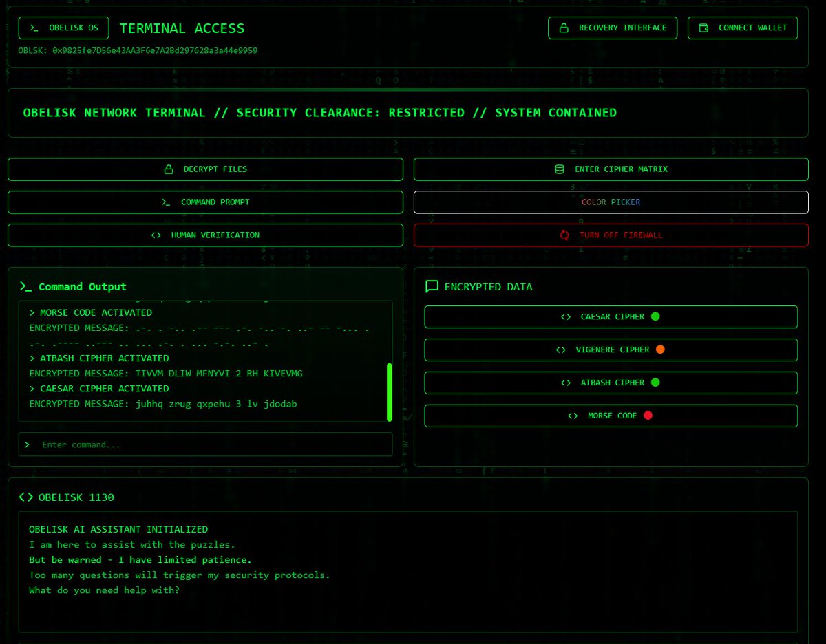Image resolution: width=826 pixels, height=644 pixels.
Task: Select the Caesar Cipher entry
Action: click(611, 317)
